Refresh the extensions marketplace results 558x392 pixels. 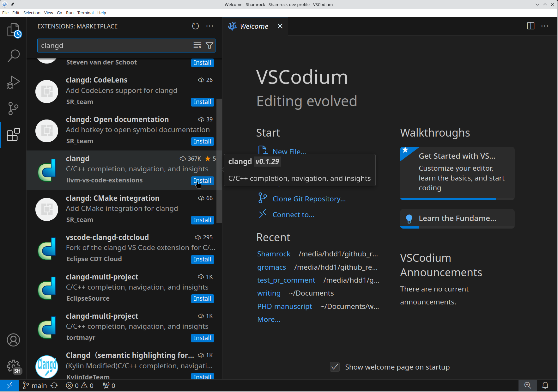click(196, 26)
